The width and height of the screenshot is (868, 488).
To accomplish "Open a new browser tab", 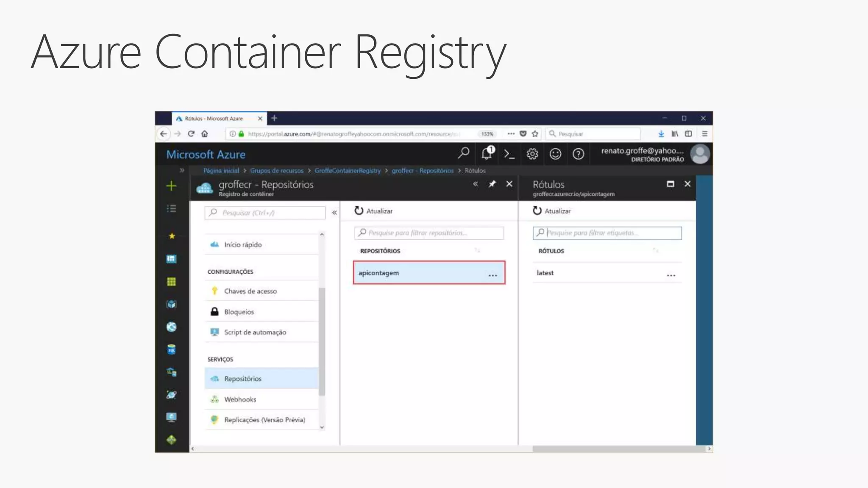I will point(274,118).
